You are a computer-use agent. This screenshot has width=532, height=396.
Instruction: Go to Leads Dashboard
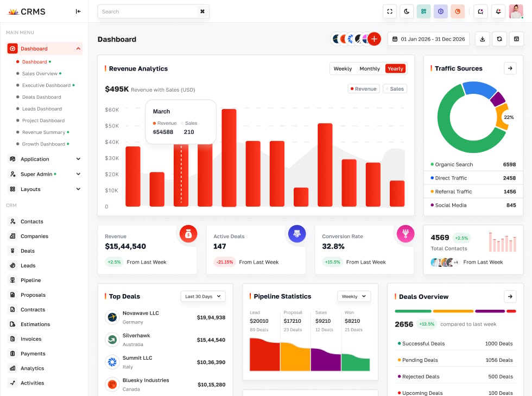(x=42, y=109)
